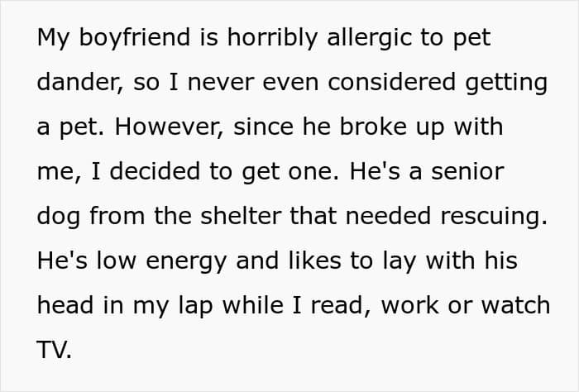Image resolution: width=579 pixels, height=392 pixels.
Task: Click on the word "getting"
Action: tap(506, 84)
